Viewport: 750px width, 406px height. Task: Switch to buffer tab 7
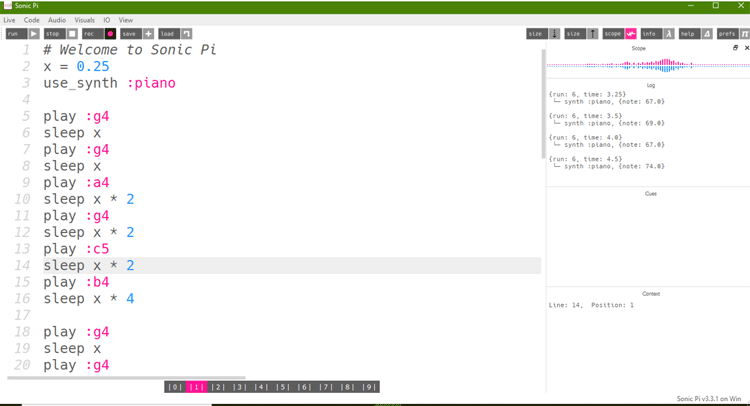pos(326,387)
